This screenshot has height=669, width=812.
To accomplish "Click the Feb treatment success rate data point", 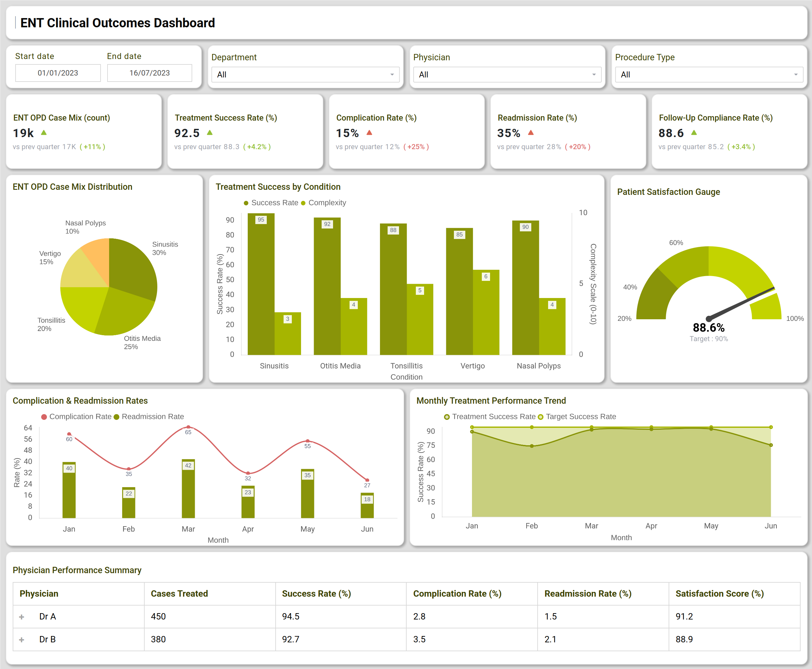I will point(532,446).
